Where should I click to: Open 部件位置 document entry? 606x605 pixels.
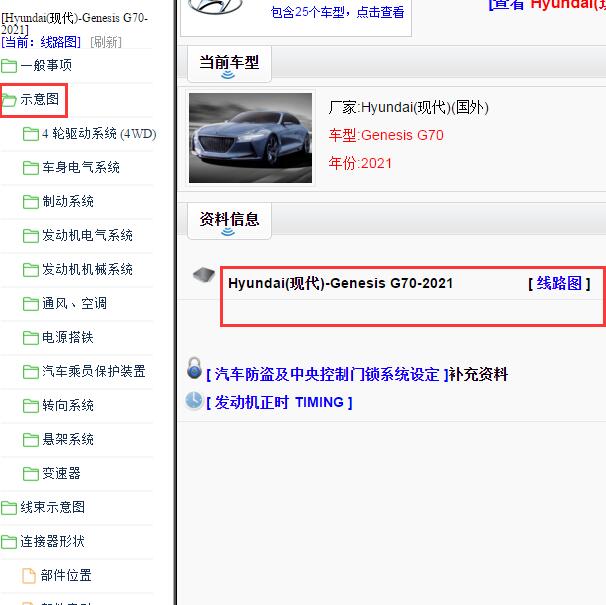(x=66, y=576)
